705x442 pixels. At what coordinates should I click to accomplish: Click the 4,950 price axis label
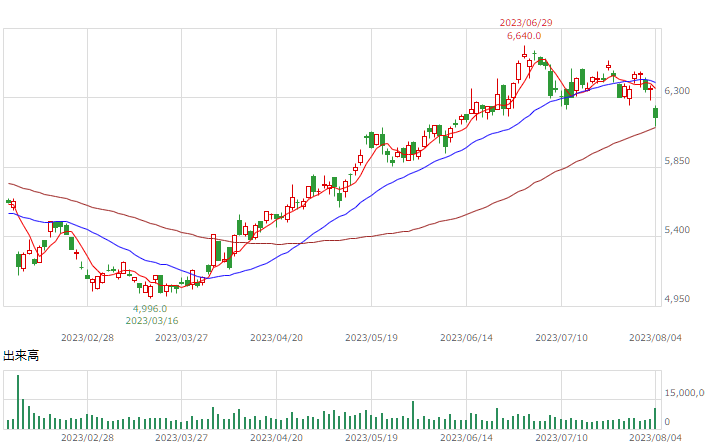677,299
